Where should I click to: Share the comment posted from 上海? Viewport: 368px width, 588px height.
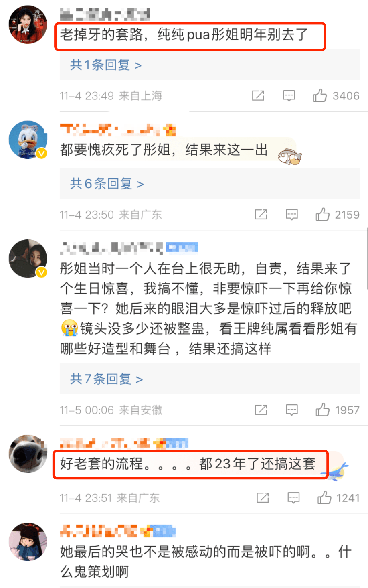258,95
